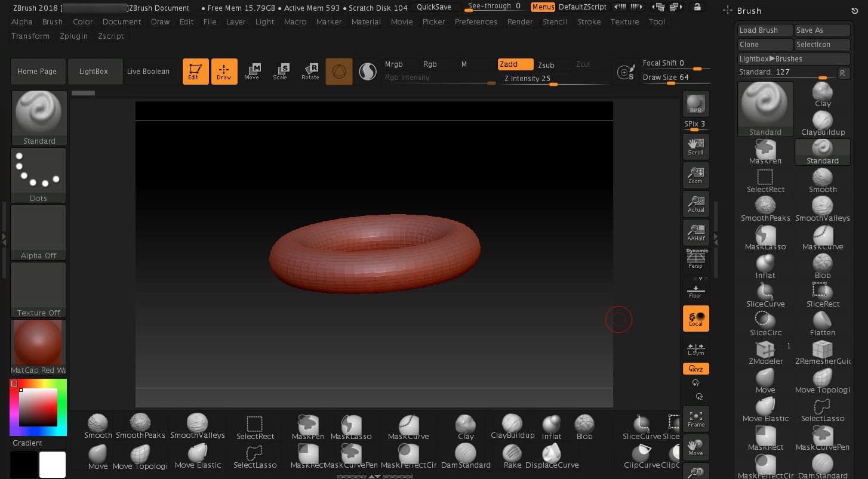Image resolution: width=868 pixels, height=479 pixels.
Task: Open the Alpha menu
Action: (x=22, y=21)
